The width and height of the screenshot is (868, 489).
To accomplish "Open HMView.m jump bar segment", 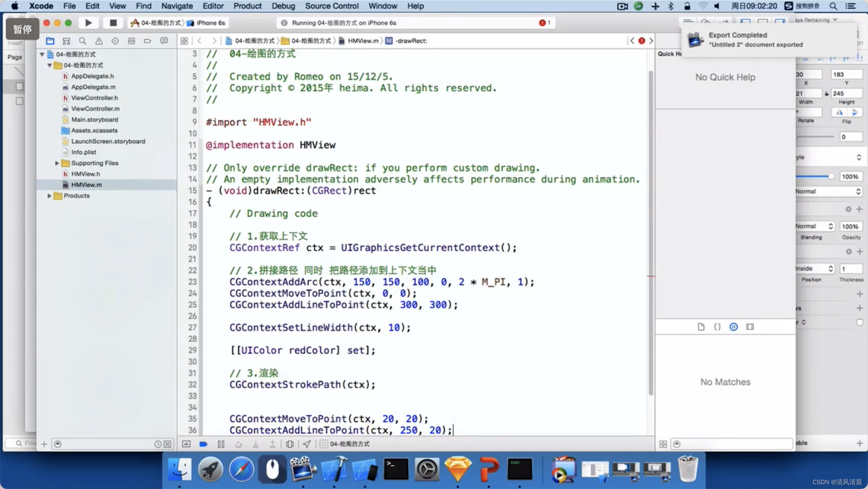I will coord(359,41).
